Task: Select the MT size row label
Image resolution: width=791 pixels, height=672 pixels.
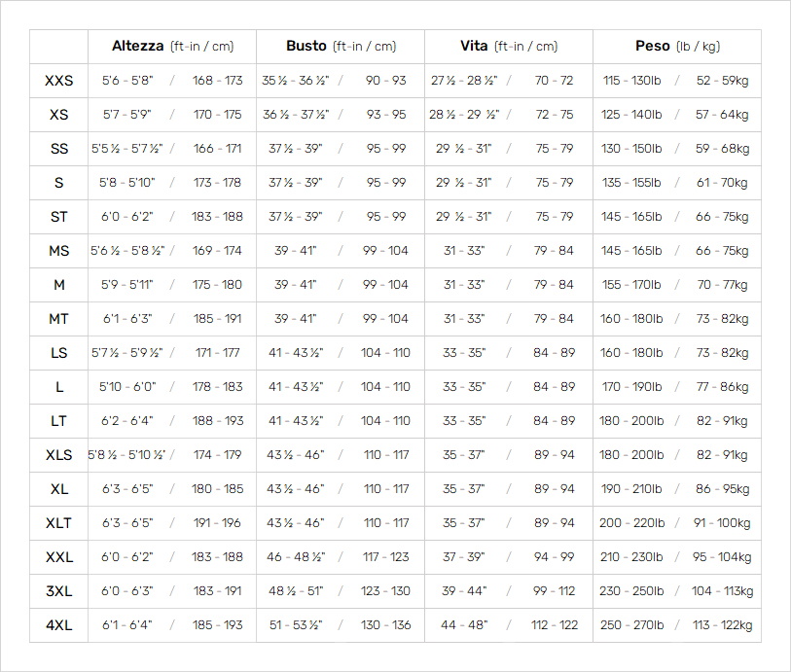Action: pyautogui.click(x=59, y=319)
